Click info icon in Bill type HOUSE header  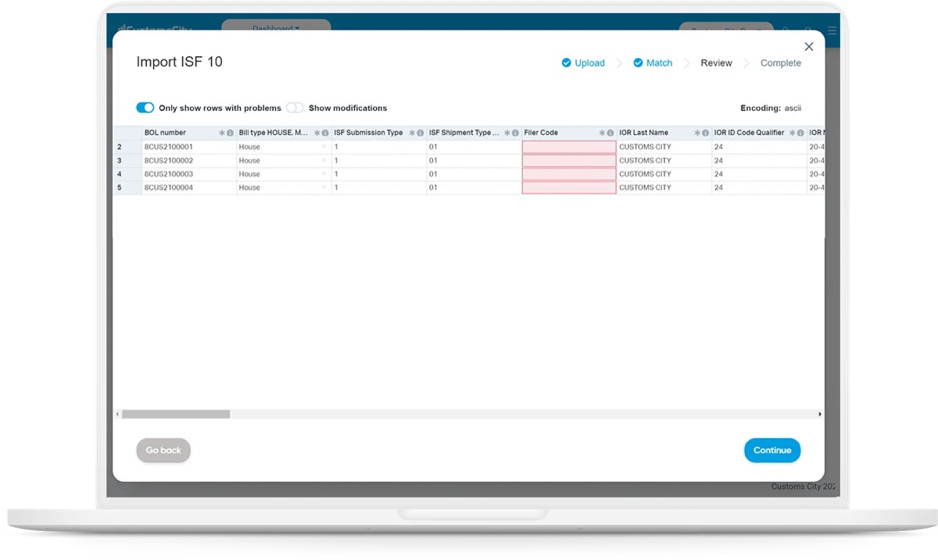coord(326,134)
